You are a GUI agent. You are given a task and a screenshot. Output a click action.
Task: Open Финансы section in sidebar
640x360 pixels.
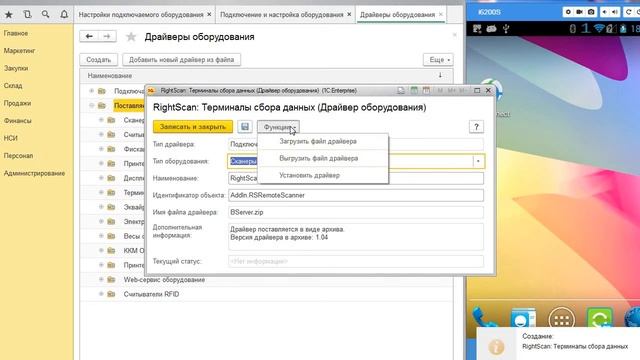point(18,121)
